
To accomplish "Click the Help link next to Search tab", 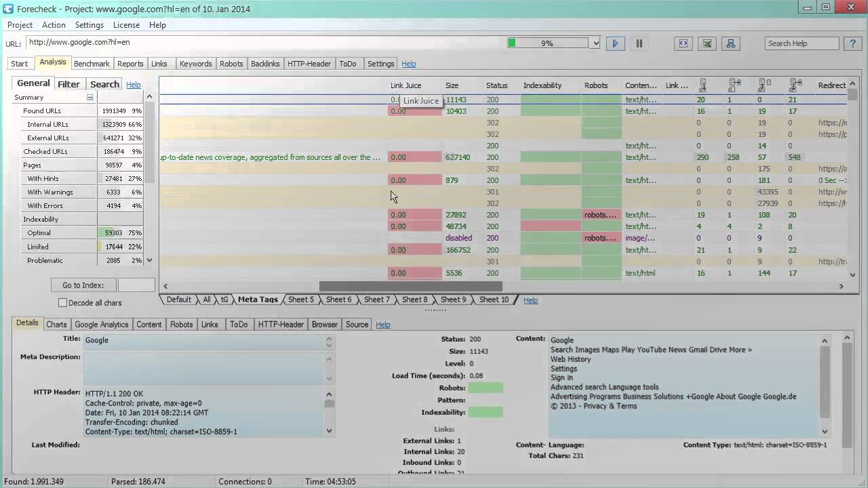I will pos(134,85).
